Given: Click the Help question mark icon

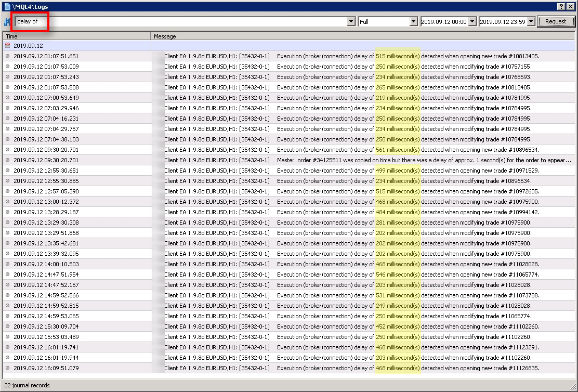Looking at the screenshot, I should coord(562,6).
